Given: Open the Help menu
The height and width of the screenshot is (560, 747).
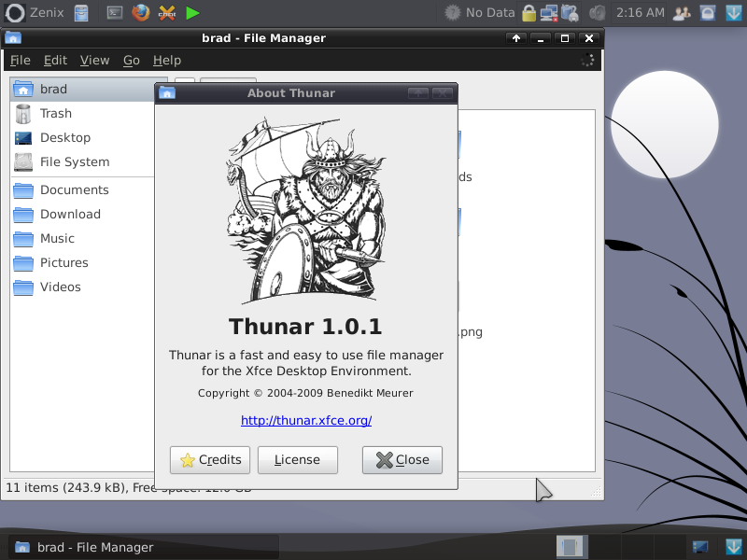Looking at the screenshot, I should click(167, 60).
